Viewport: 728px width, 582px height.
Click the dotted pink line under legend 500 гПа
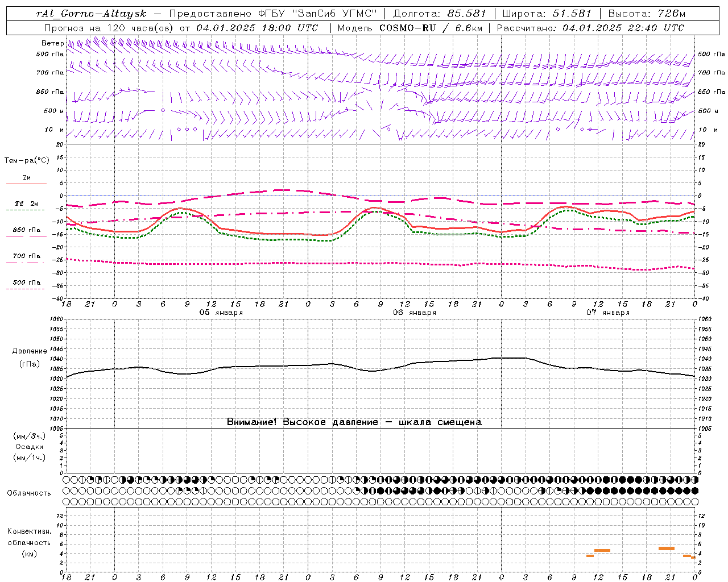click(26, 289)
